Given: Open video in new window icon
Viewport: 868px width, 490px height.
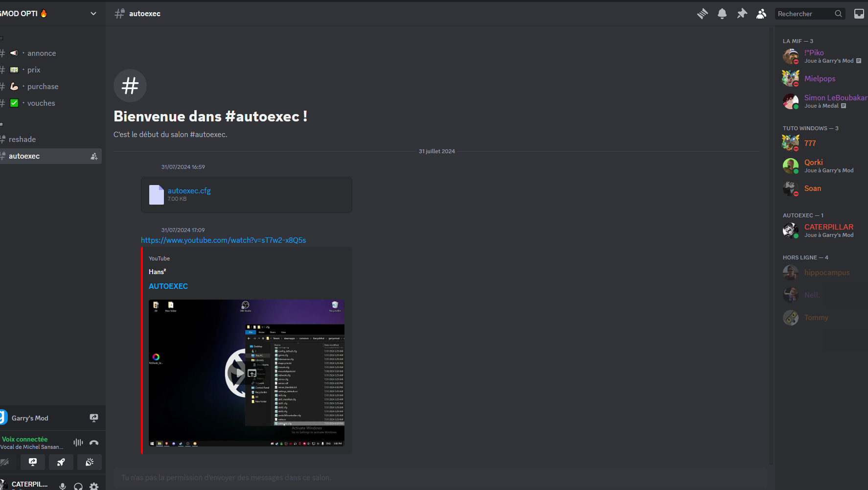Looking at the screenshot, I should 252,373.
